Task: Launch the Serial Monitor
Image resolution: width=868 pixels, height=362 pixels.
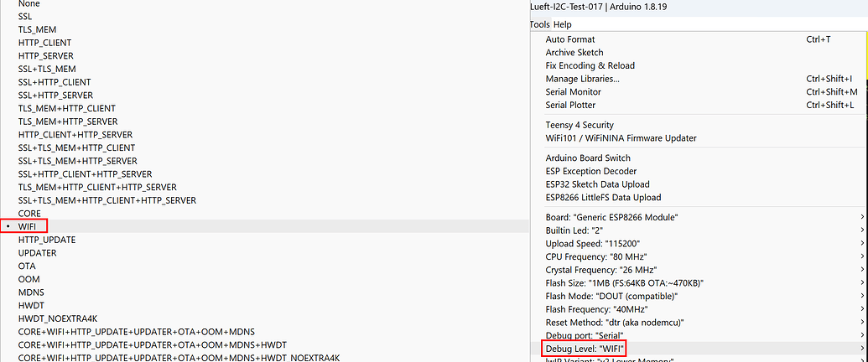Action: pos(573,92)
